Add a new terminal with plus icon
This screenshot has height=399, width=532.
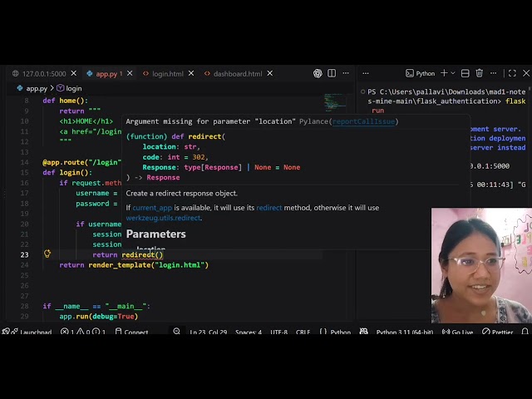pos(444,73)
